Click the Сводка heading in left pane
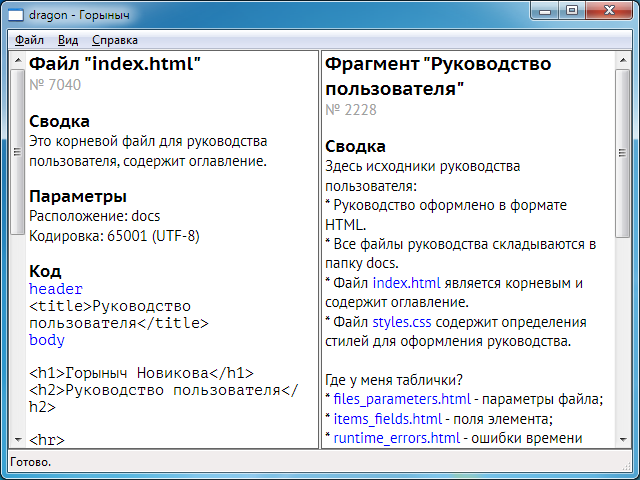Screen dimensions: 640x480 pyautogui.click(x=59, y=121)
